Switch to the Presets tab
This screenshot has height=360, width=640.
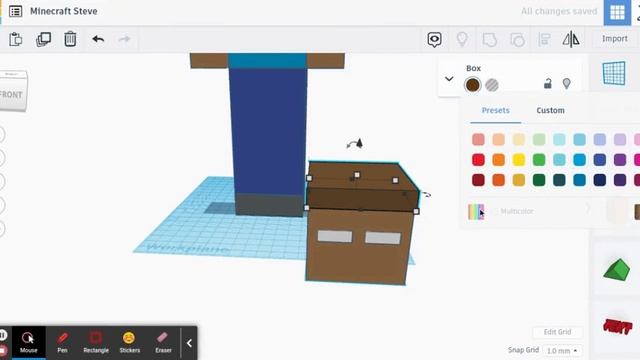point(496,110)
